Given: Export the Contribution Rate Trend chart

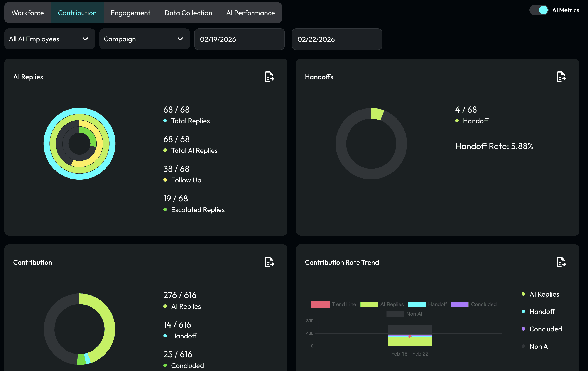Looking at the screenshot, I should pyautogui.click(x=561, y=262).
